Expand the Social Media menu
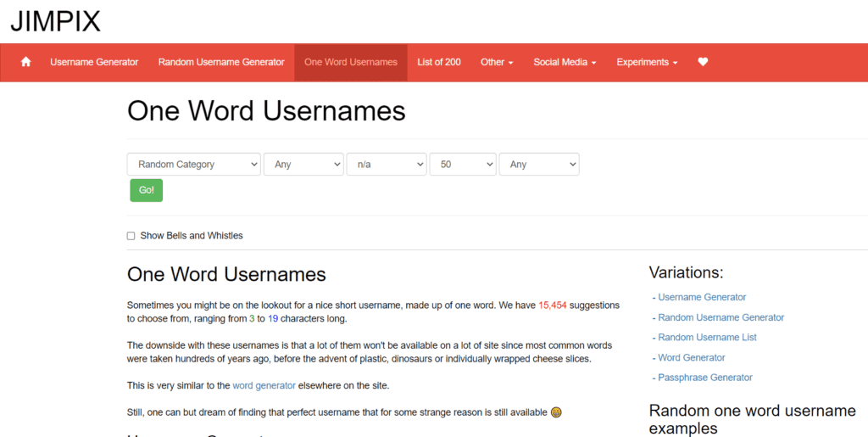Screen dimensions: 868x437 [x=565, y=62]
